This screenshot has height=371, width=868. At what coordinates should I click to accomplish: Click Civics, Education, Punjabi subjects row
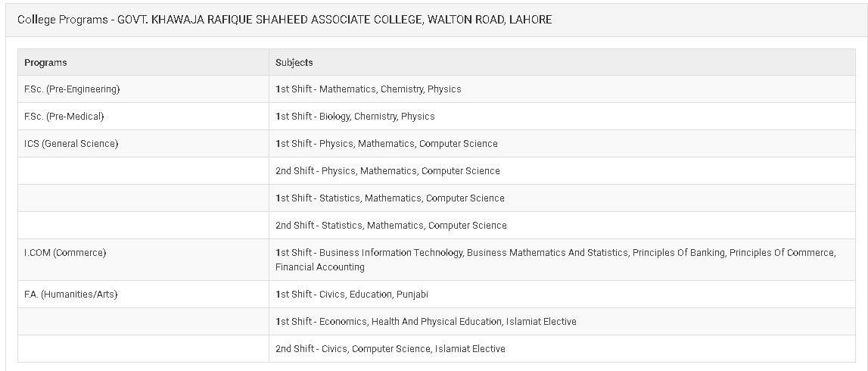click(562, 294)
